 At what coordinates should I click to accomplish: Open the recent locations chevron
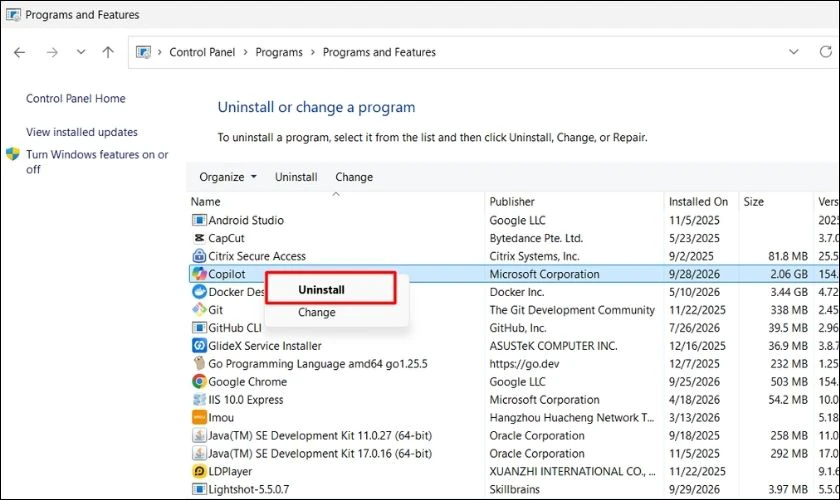click(81, 52)
